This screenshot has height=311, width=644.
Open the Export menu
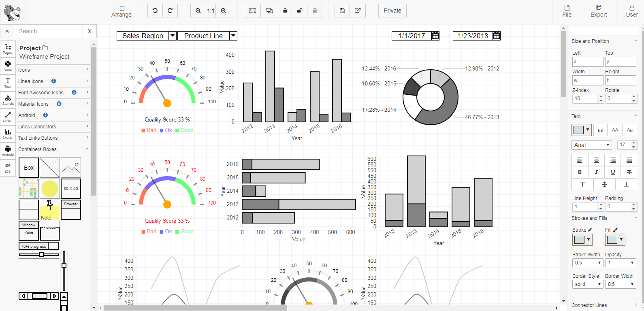[599, 11]
